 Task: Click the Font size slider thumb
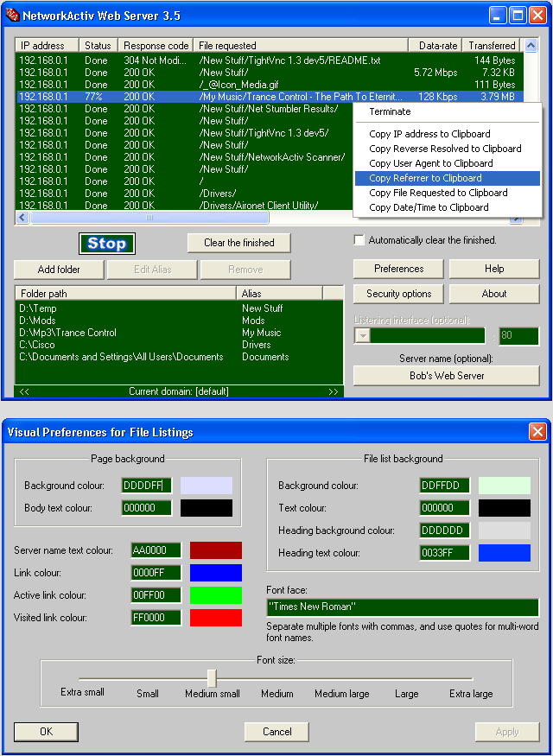[x=212, y=678]
